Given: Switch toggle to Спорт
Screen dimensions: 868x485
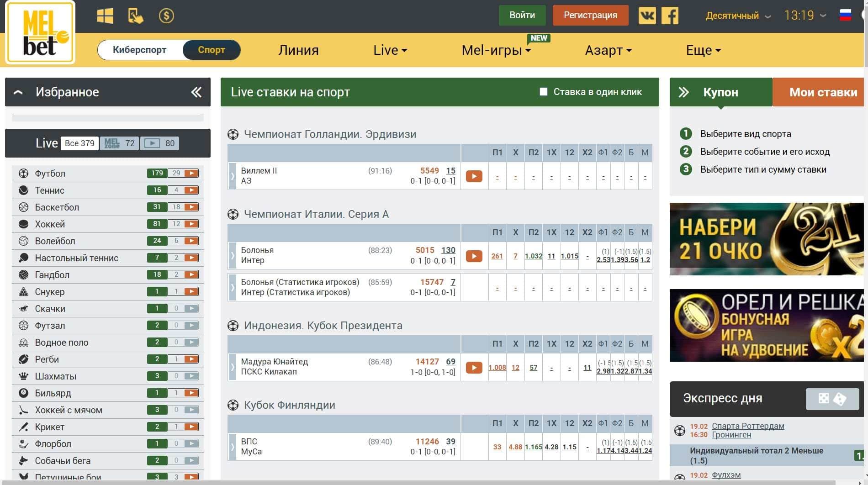Looking at the screenshot, I should (212, 50).
